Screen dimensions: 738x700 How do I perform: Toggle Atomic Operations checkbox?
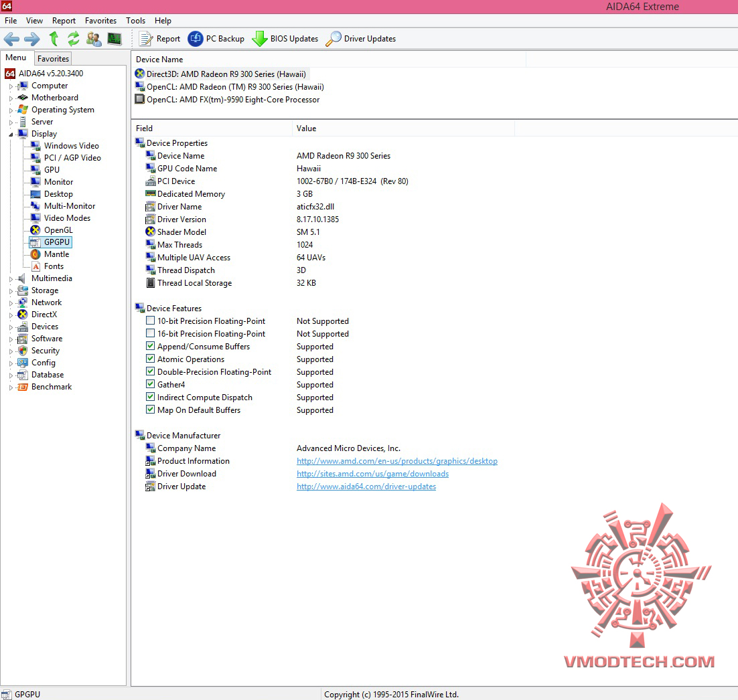150,359
